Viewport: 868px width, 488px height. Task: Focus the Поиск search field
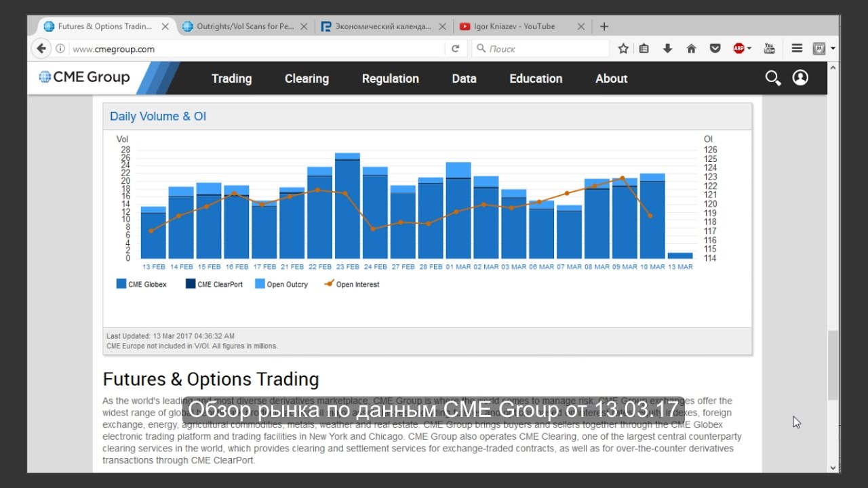click(x=540, y=49)
